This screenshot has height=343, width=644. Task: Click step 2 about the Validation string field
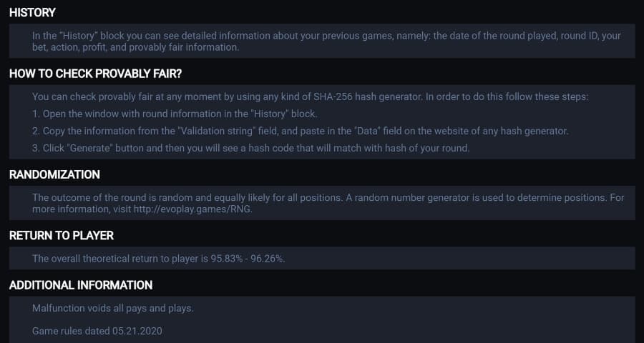[x=301, y=131]
